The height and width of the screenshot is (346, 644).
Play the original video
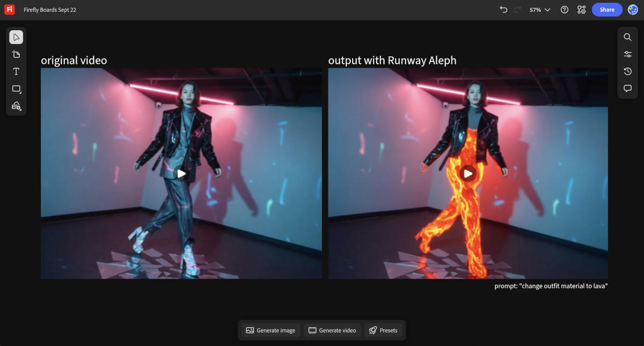(x=181, y=173)
